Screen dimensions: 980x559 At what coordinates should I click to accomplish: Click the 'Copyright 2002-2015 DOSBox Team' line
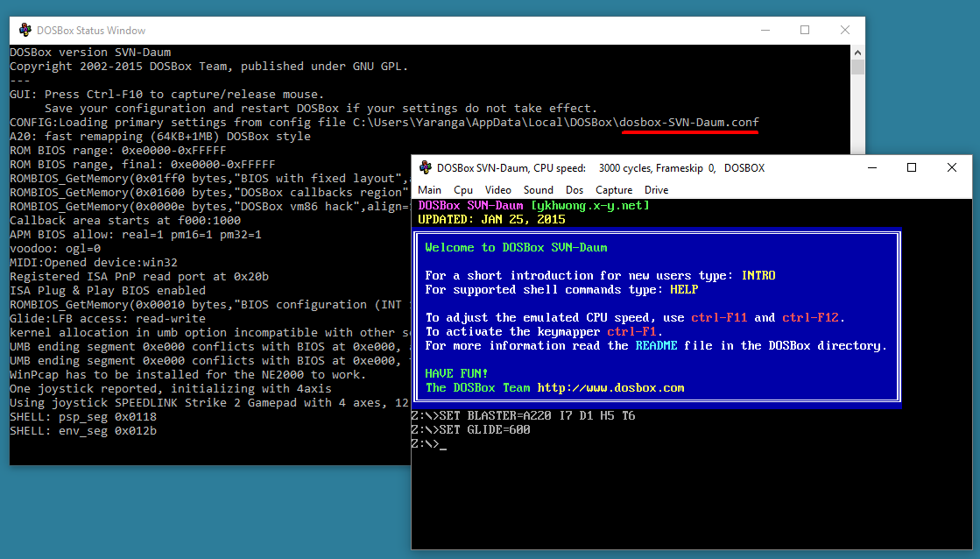click(x=208, y=67)
